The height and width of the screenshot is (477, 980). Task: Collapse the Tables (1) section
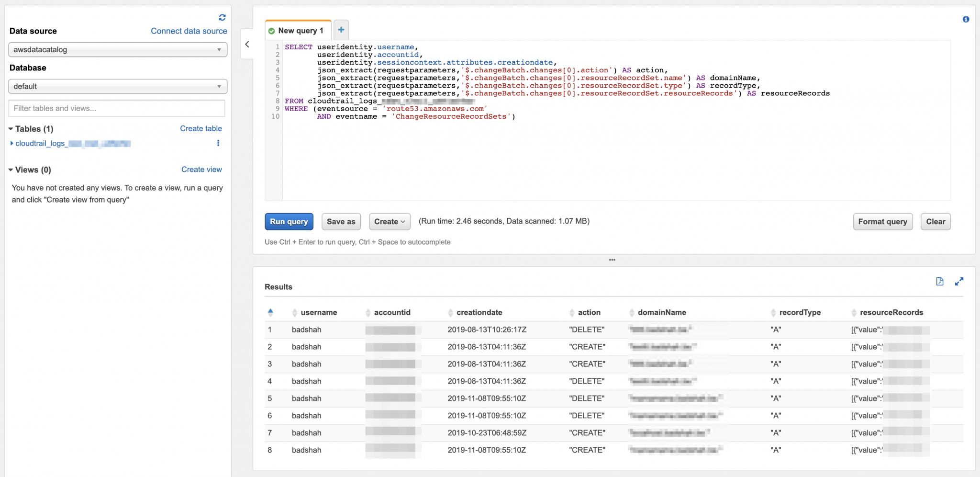pos(11,129)
